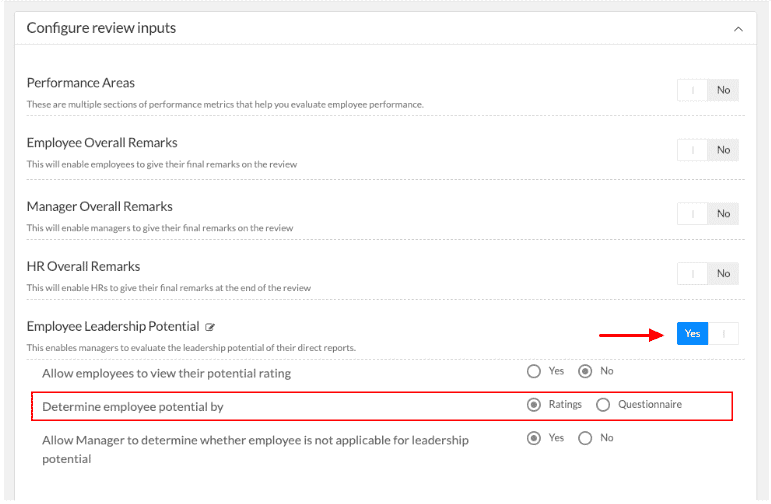Enable Employee Overall Remarks toggle
Viewport: 771px width, 504px height.
(708, 150)
